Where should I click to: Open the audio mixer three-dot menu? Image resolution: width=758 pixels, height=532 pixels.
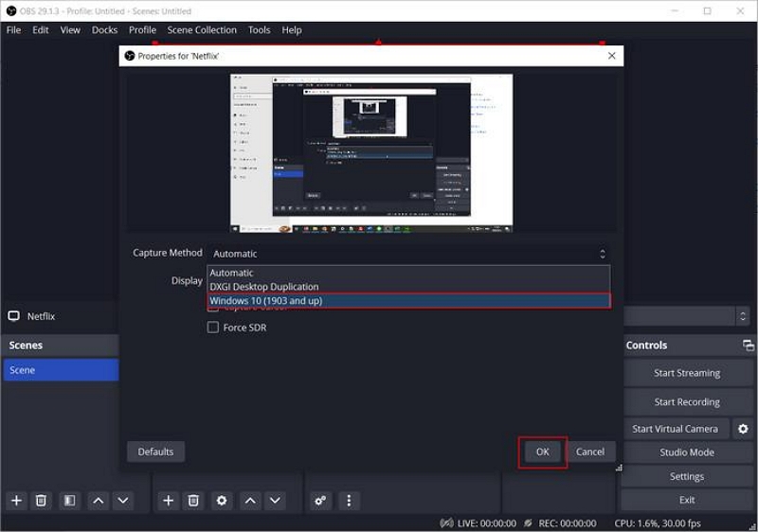(x=349, y=500)
